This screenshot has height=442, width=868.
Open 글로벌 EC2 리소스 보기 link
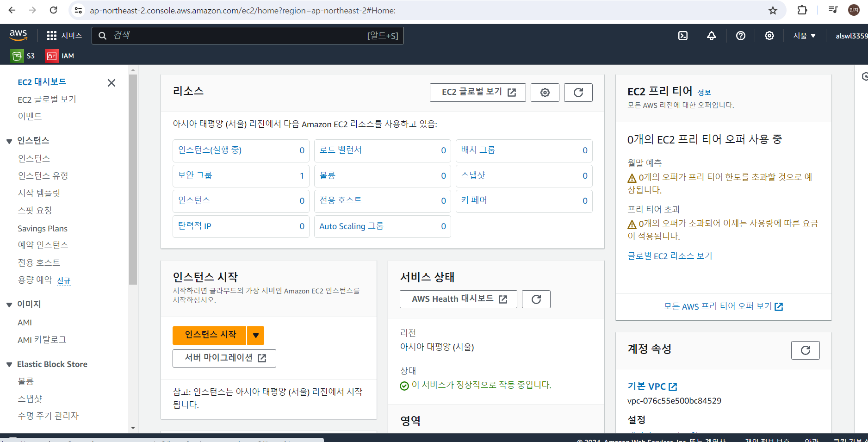670,256
